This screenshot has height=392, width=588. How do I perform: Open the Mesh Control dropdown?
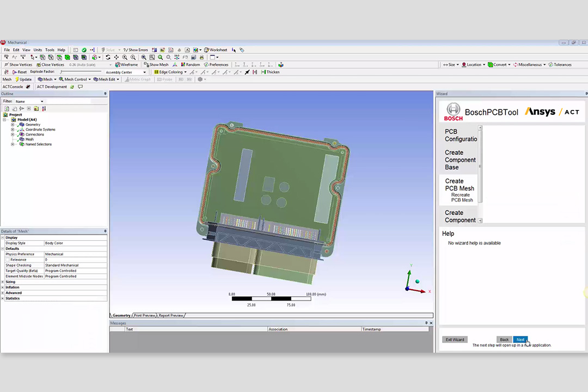76,79
